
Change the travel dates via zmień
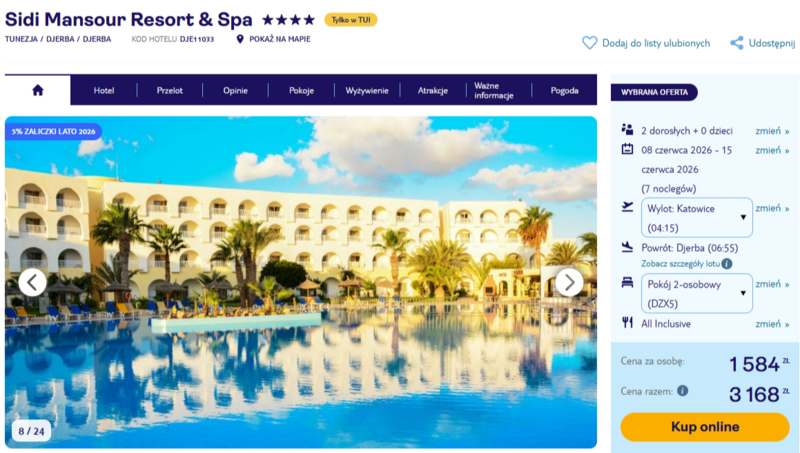pos(772,150)
